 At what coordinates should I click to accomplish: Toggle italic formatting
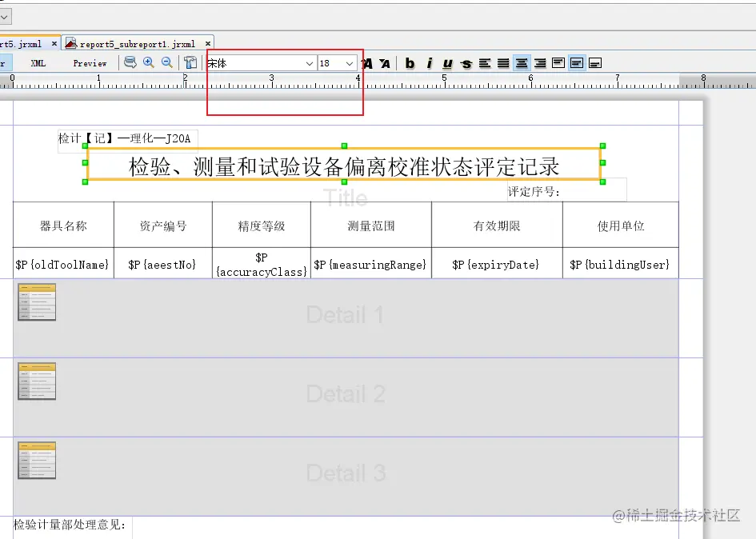(x=428, y=63)
